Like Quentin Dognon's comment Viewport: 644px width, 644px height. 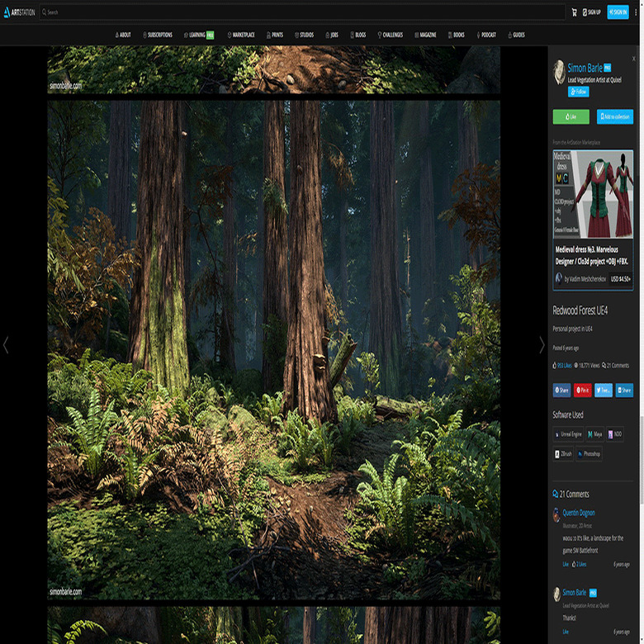pos(566,564)
